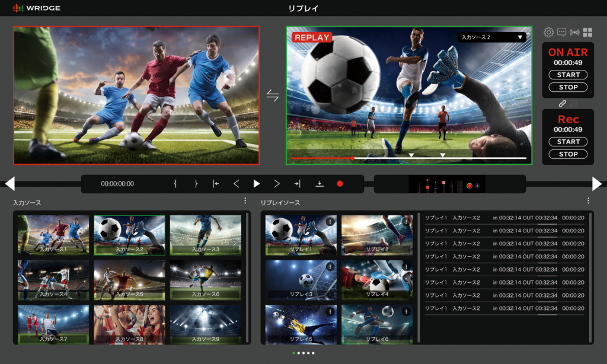Screen dimensions: 607x364
Task: Open the リプレイソース panel three-dot menu
Action: click(588, 201)
